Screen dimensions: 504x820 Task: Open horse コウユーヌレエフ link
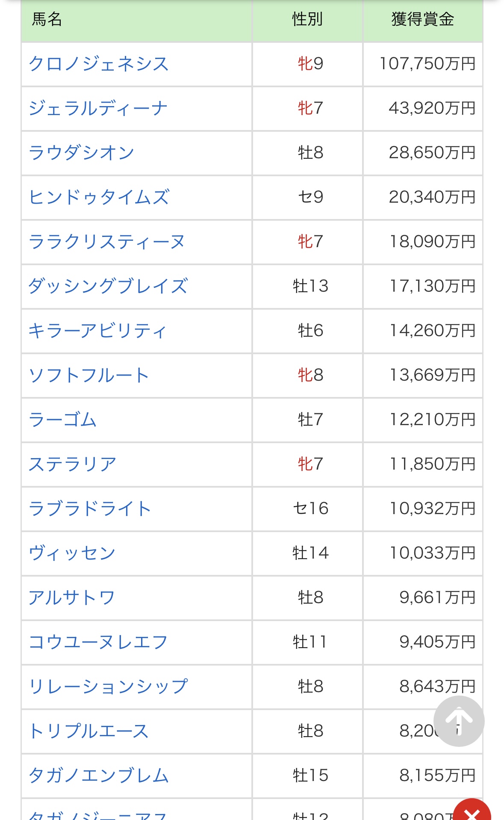pos(98,642)
